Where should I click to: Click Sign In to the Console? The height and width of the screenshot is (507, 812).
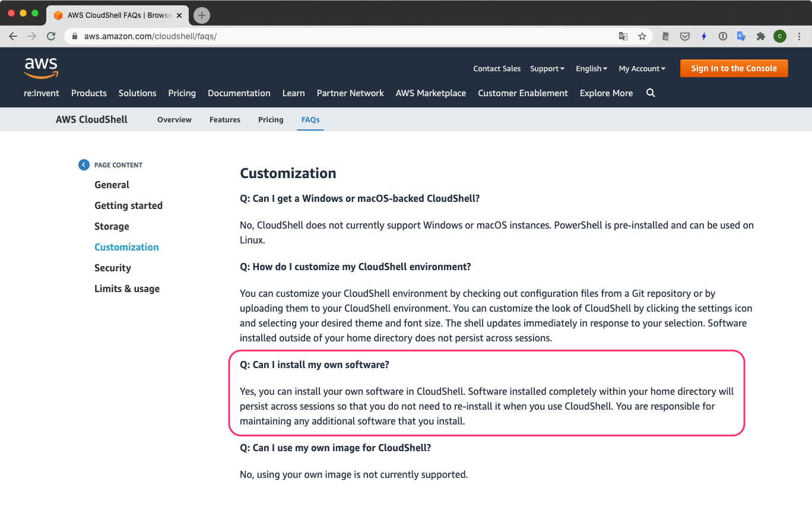(734, 68)
